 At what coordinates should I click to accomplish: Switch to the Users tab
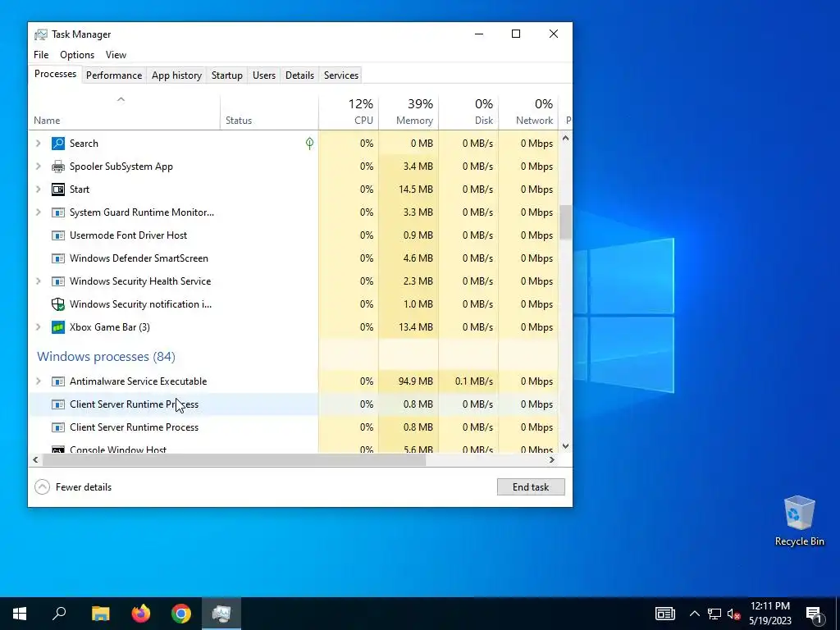264,75
